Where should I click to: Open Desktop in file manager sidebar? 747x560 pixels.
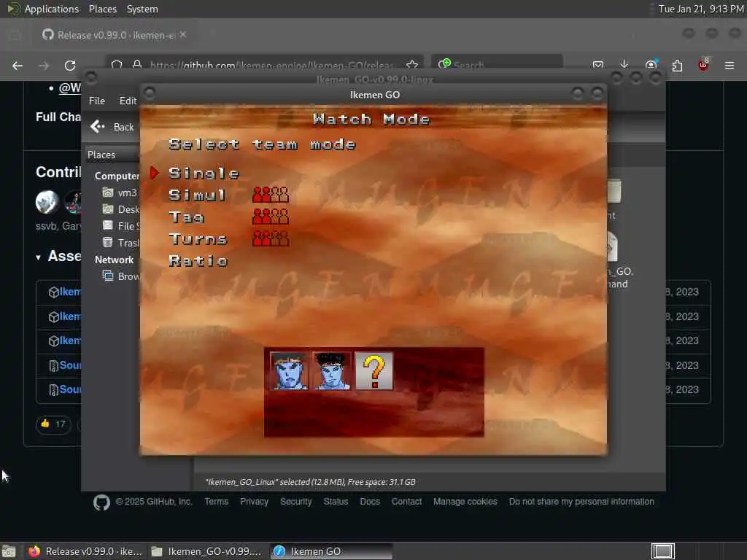point(121,209)
